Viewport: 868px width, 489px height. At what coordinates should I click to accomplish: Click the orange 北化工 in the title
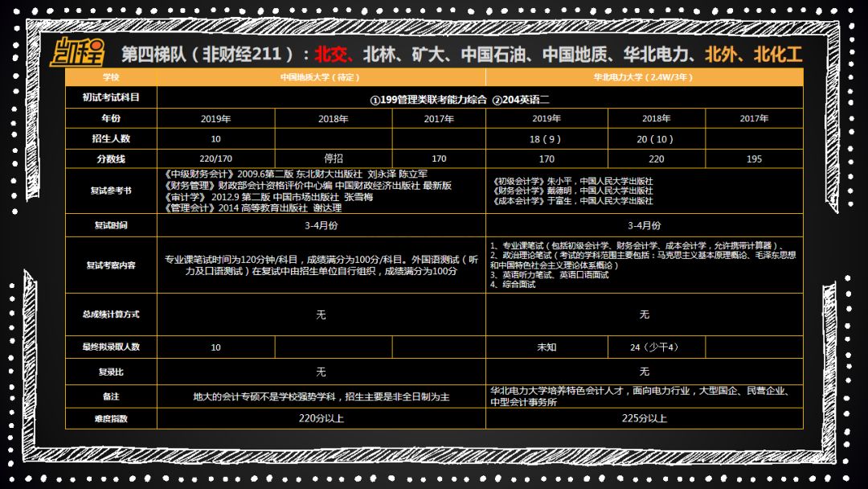[778, 54]
